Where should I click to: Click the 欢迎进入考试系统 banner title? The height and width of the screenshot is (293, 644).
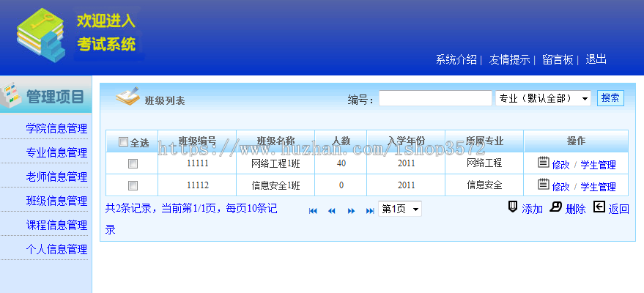106,32
